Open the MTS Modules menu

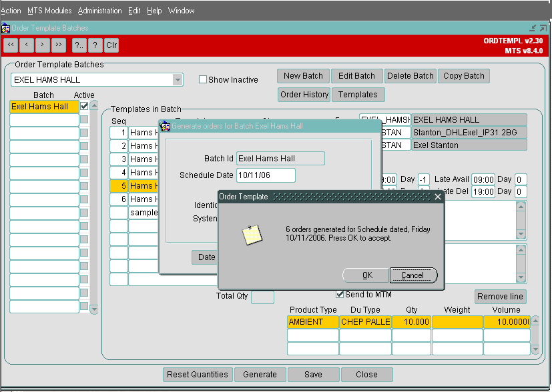pos(49,11)
